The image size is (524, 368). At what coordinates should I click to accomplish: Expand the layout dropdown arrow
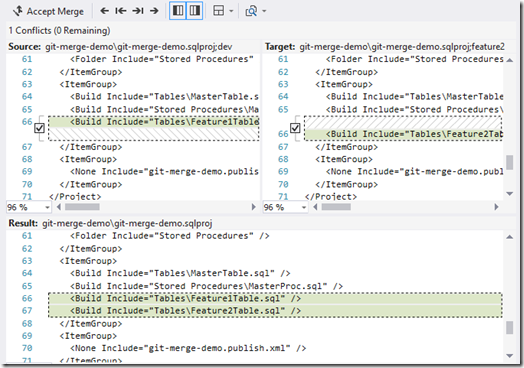click(x=231, y=11)
